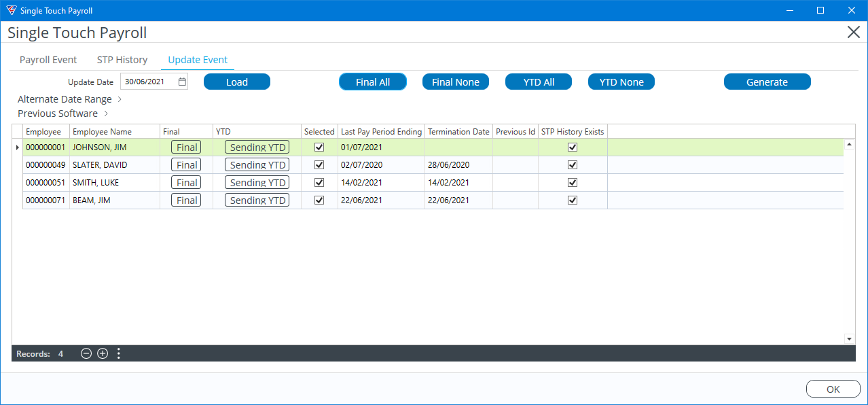
Task: Select employee cell 000000049
Action: point(46,165)
